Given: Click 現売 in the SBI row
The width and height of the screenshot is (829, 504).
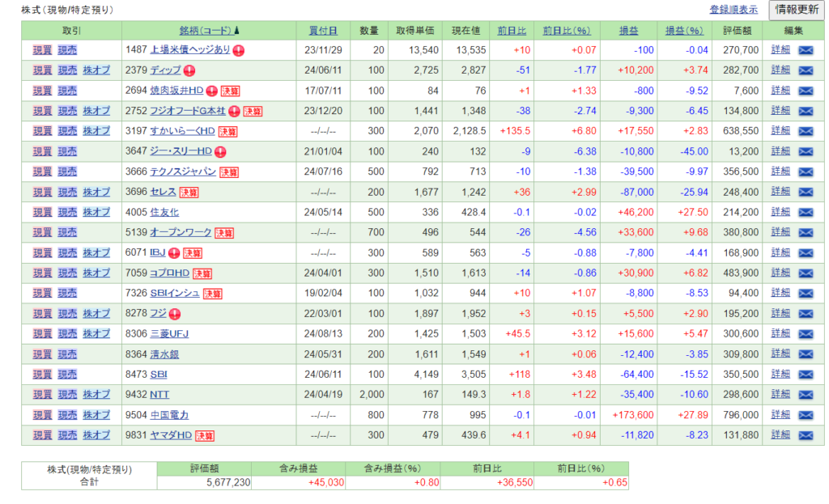Looking at the screenshot, I should (67, 374).
